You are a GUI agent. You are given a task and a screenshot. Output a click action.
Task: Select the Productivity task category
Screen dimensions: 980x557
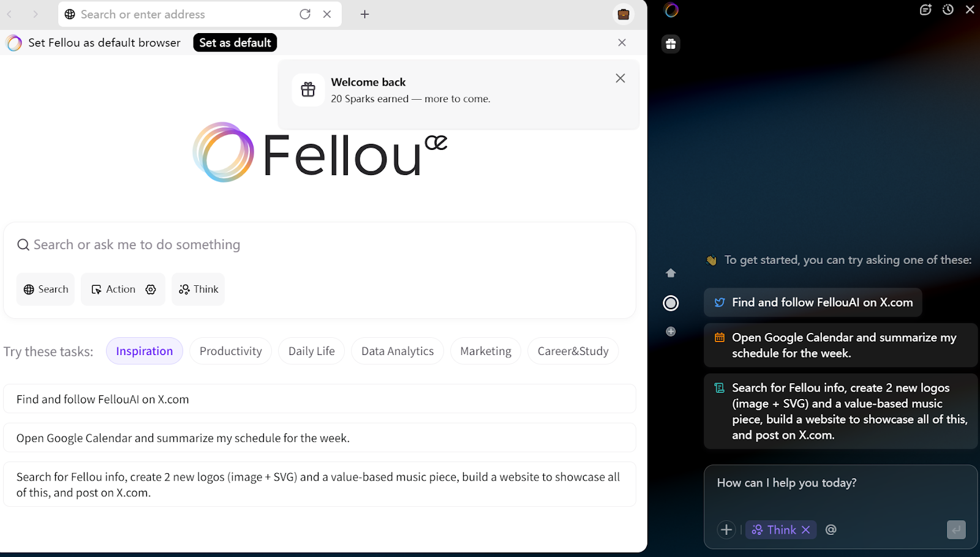pos(230,351)
